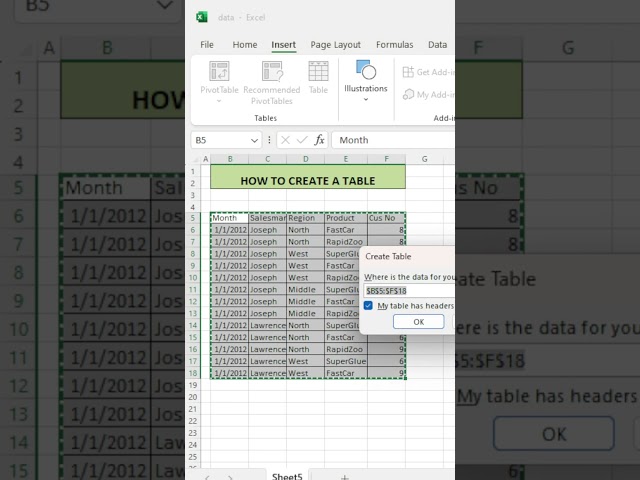
Task: Select row 22 header
Action: pos(193,421)
